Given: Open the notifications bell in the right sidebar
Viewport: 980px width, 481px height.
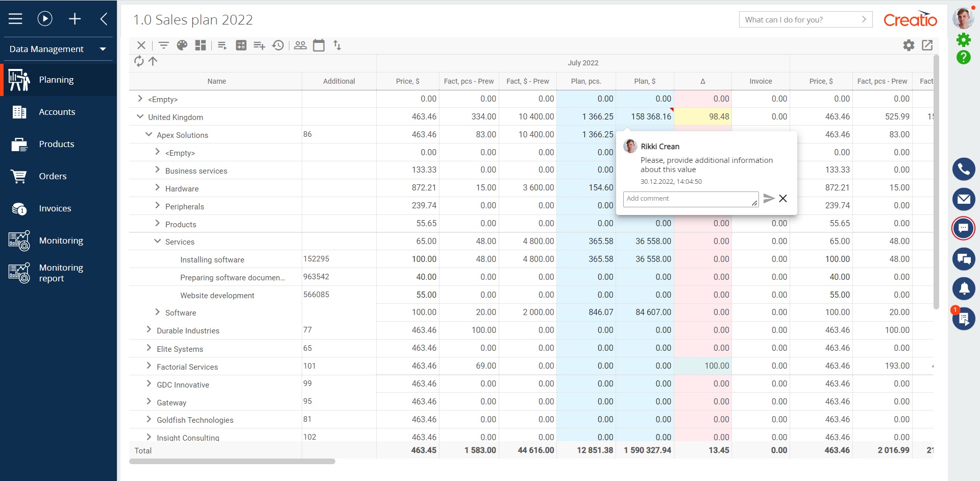Looking at the screenshot, I should pos(964,288).
